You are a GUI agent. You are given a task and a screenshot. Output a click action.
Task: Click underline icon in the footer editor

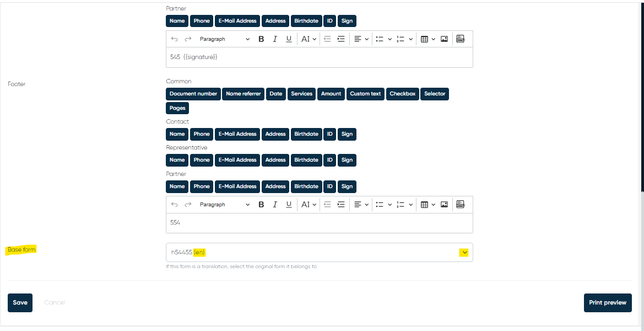289,205
